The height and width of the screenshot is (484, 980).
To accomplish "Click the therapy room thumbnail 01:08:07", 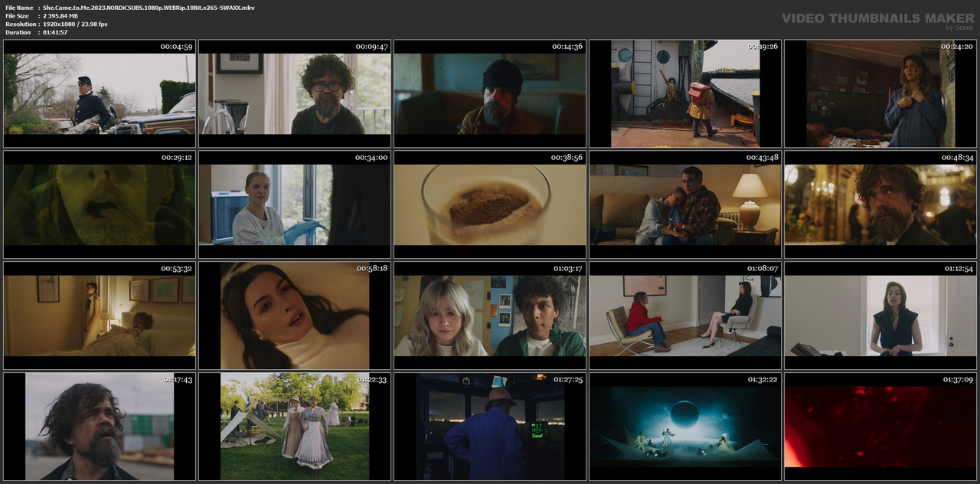I will coord(685,316).
